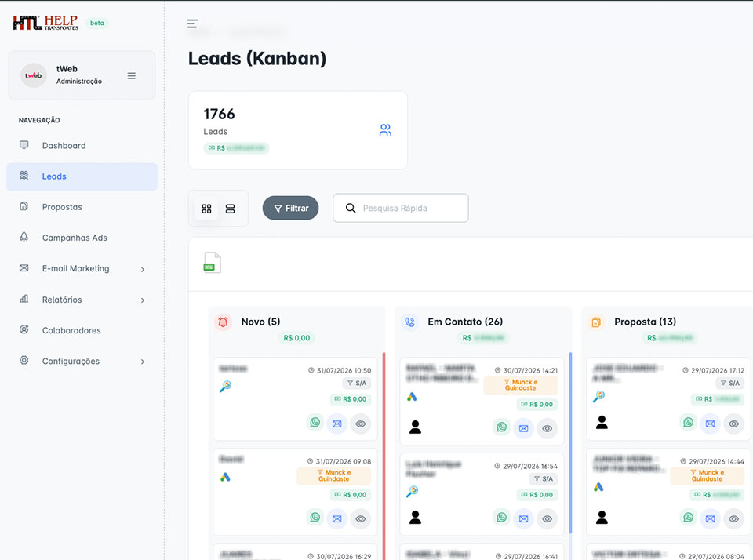This screenshot has height=560, width=753.
Task: Open WhatsApp for lead dated 31/07/2026 10:50
Action: click(x=315, y=423)
